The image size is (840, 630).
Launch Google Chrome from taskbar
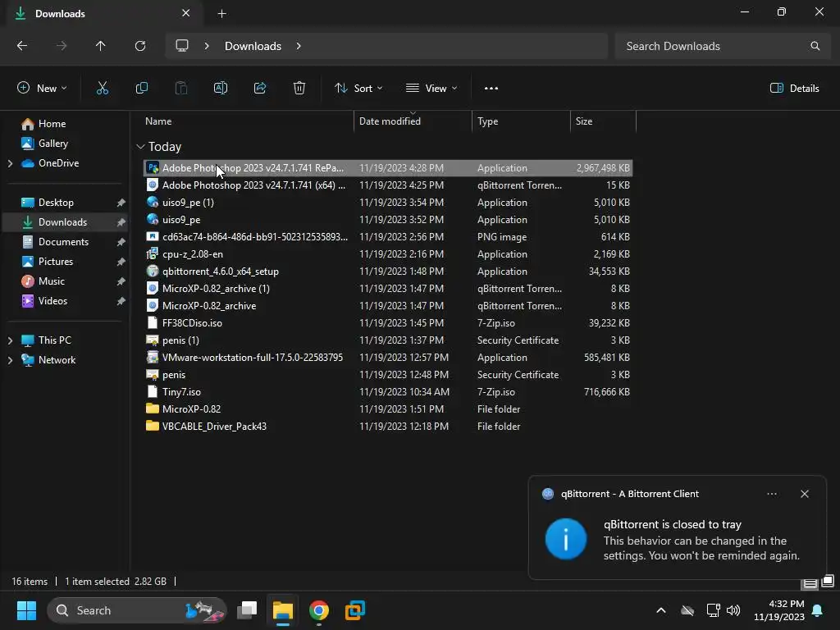pos(319,610)
